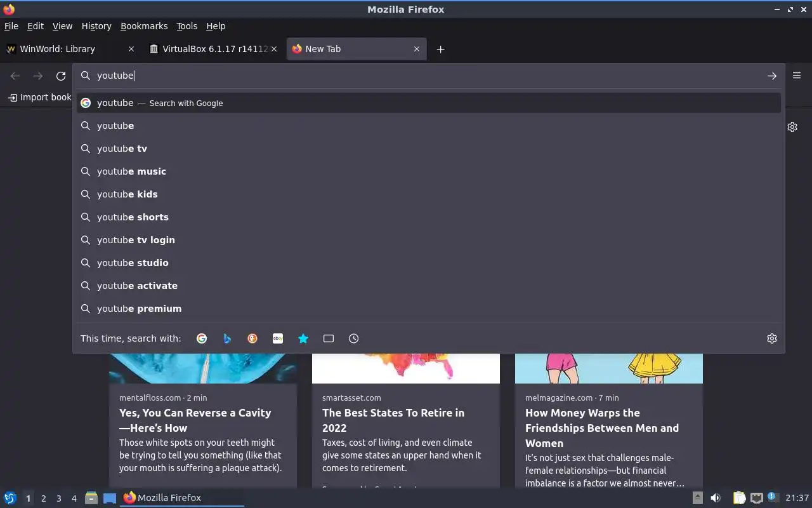The image size is (812, 508).
Task: Switch to the VirtualBox 6.1.17 tab
Action: click(213, 49)
